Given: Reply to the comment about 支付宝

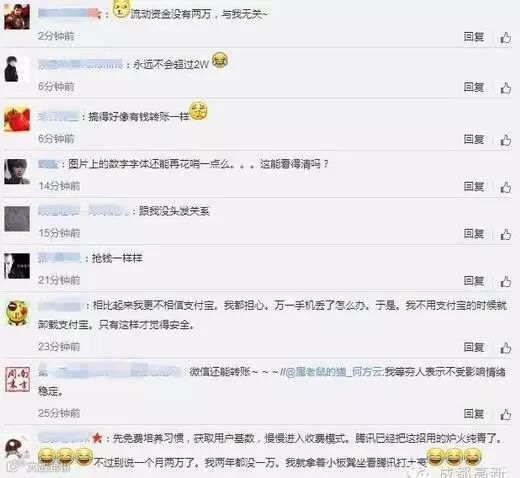Looking at the screenshot, I should click(474, 347).
